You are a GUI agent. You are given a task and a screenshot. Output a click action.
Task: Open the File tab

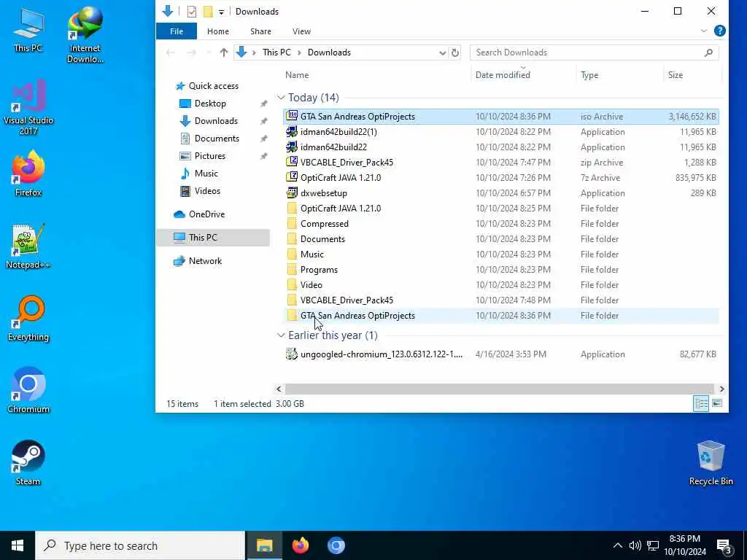(x=177, y=31)
